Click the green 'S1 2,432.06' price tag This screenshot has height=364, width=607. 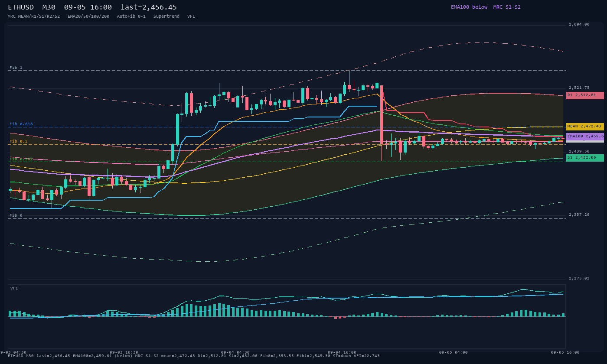click(x=585, y=158)
